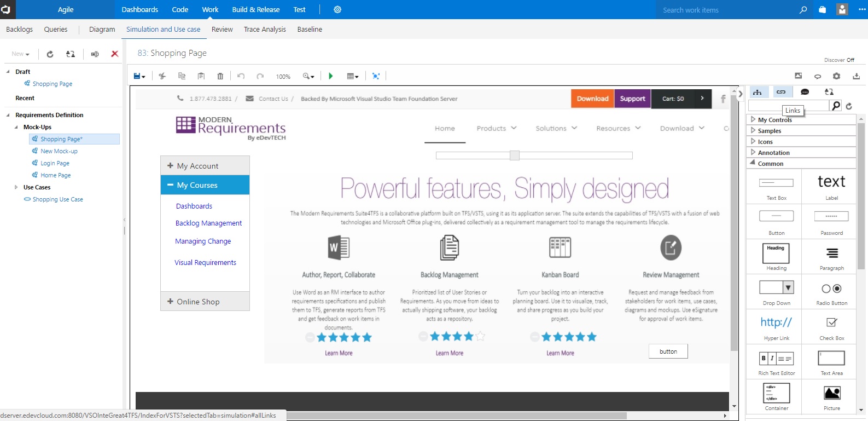Screen dimensions: 868x421
Task: Open the Save dropdown arrow
Action: point(144,77)
